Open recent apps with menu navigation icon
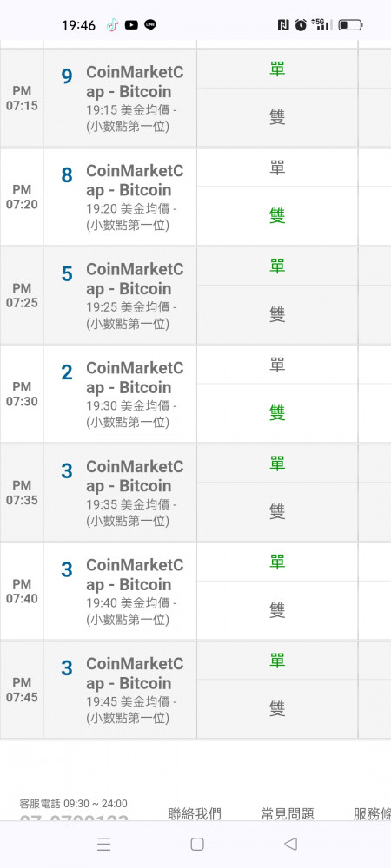 (x=103, y=844)
